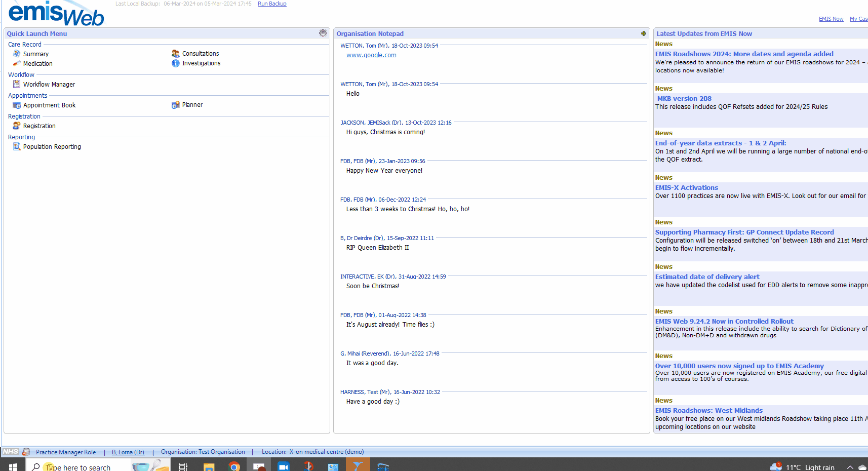This screenshot has width=868, height=471.
Task: Click the Care Record section heading
Action: click(x=25, y=45)
